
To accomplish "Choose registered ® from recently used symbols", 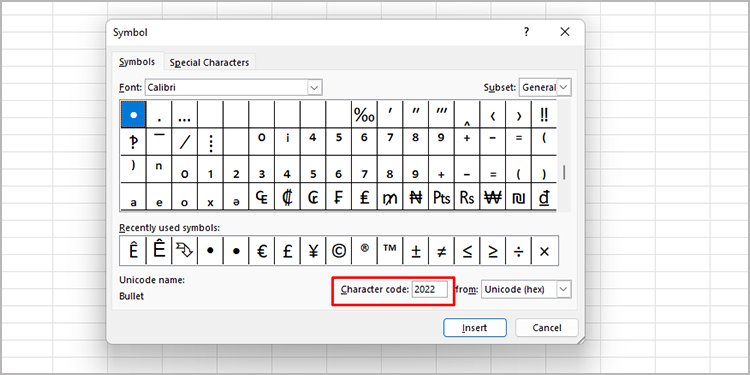I will tap(364, 251).
